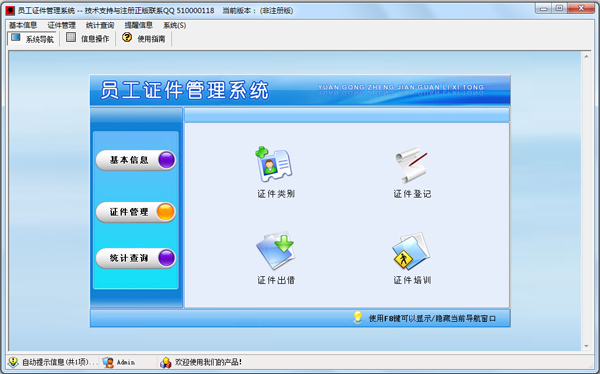The image size is (600, 374).
Task: Open the 证件培训 folder icon
Action: pos(411,251)
